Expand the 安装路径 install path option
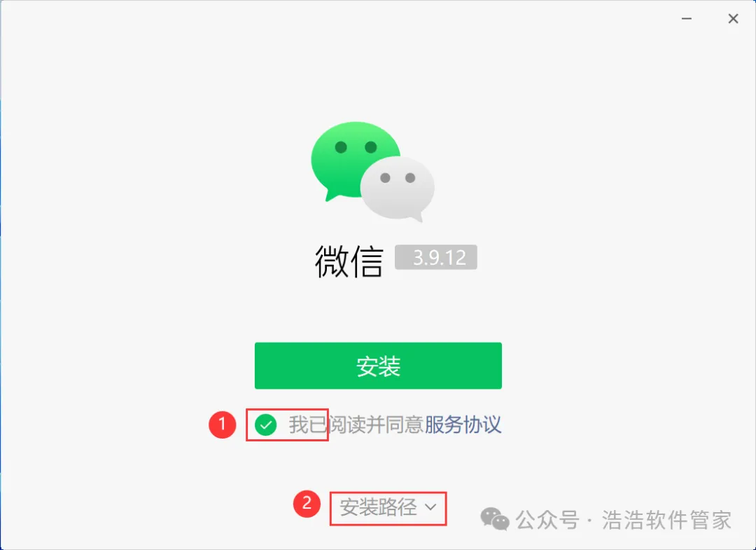 tap(388, 507)
